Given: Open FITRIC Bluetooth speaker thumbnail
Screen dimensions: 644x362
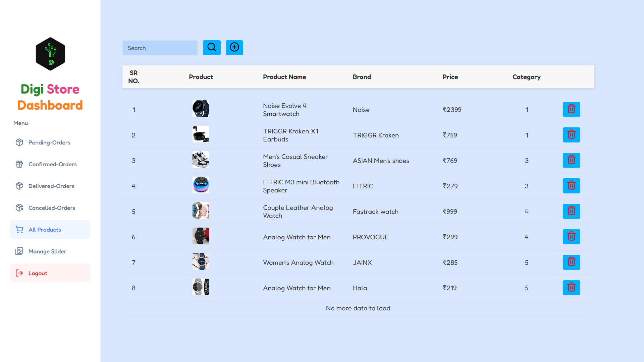Looking at the screenshot, I should [201, 185].
